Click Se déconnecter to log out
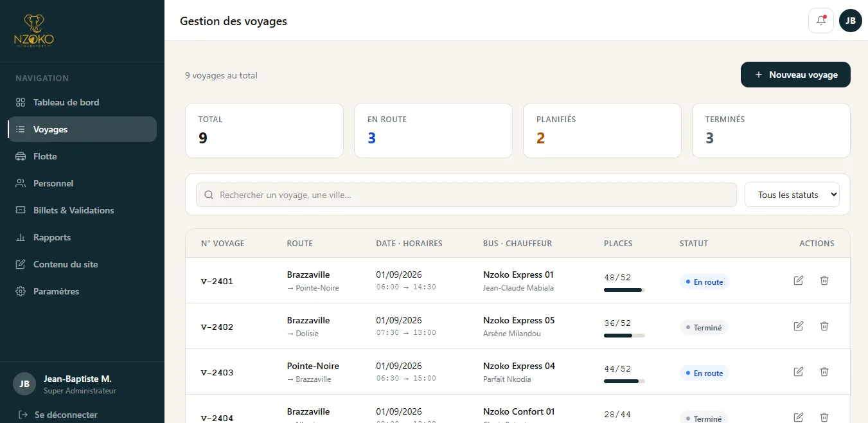The height and width of the screenshot is (423, 868). click(58, 415)
